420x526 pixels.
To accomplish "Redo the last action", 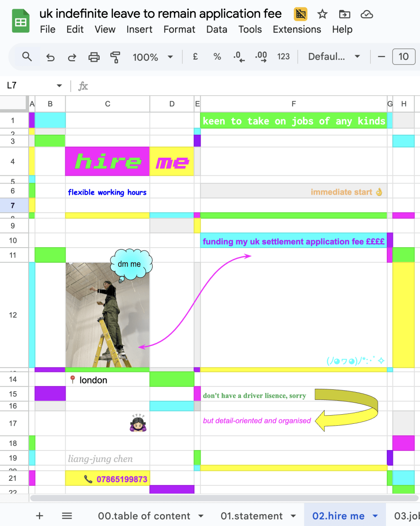I will 72,57.
